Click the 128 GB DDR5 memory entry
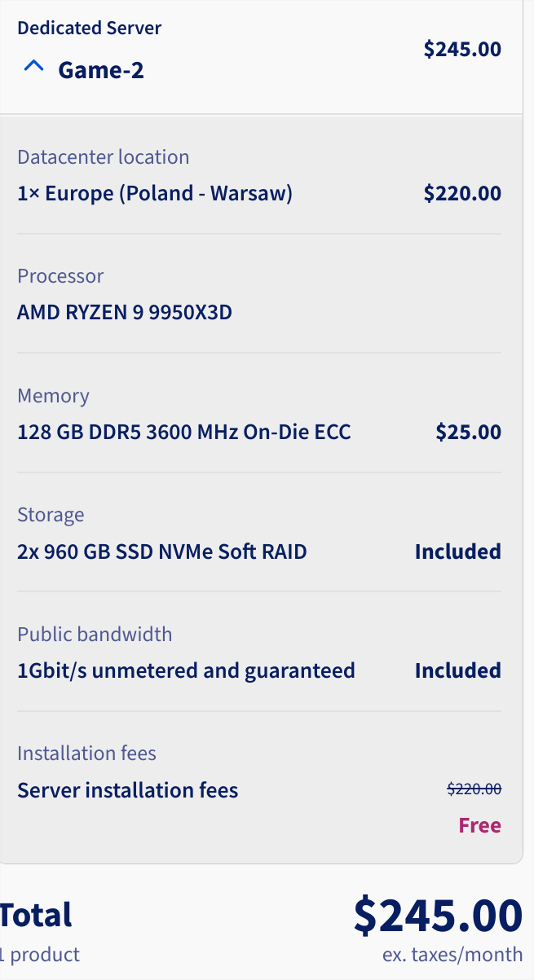 tap(184, 432)
